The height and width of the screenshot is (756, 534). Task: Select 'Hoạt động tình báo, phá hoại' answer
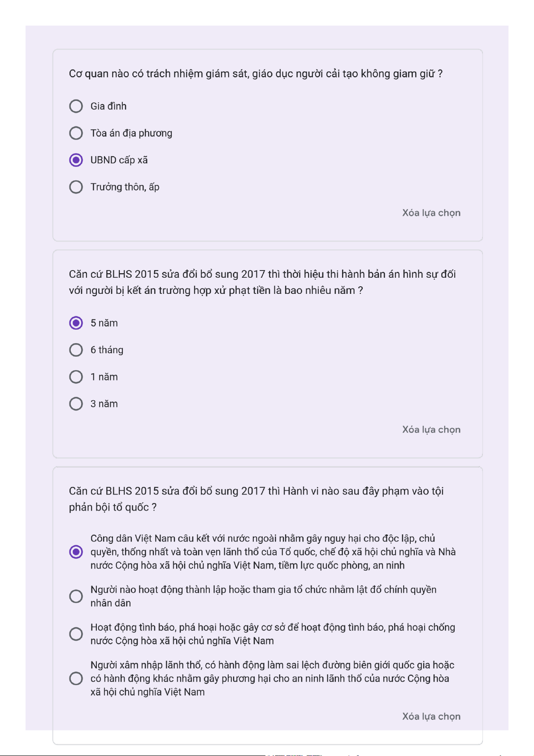point(76,634)
